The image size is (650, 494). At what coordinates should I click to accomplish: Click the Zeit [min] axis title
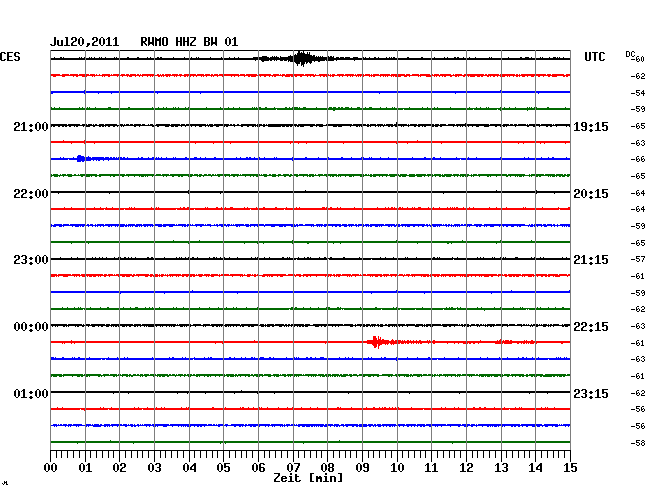click(308, 478)
